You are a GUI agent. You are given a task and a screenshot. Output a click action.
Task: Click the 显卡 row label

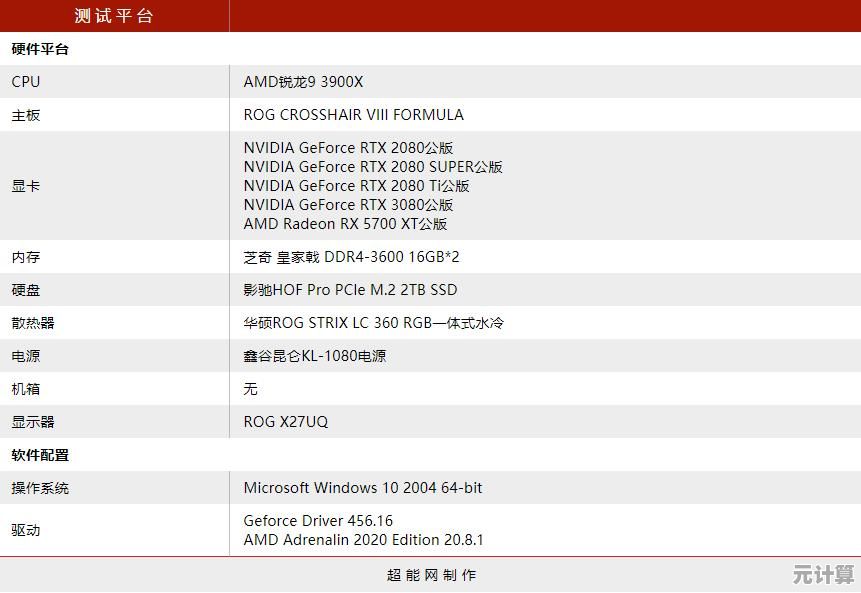click(26, 186)
